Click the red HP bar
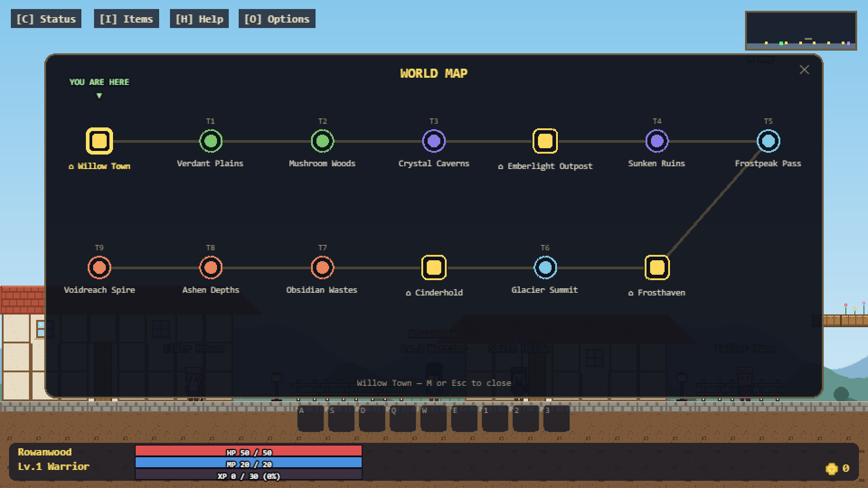This screenshot has width=868, height=488. 249,451
